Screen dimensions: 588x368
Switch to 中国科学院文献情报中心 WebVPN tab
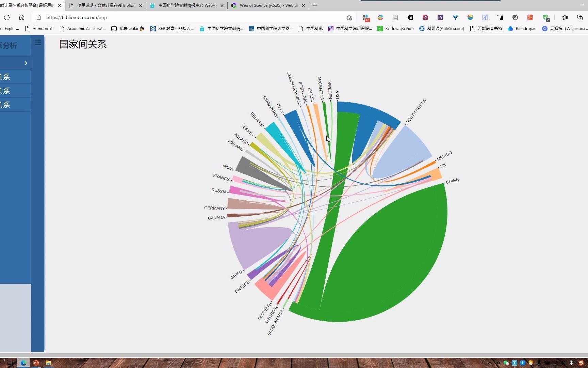(x=187, y=5)
